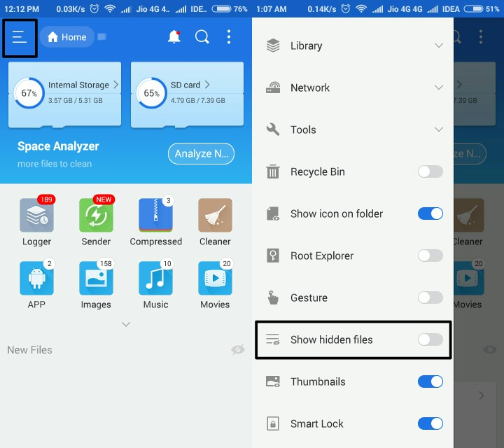Open the Compressed files category
This screenshot has height=448, width=504.
(x=155, y=215)
